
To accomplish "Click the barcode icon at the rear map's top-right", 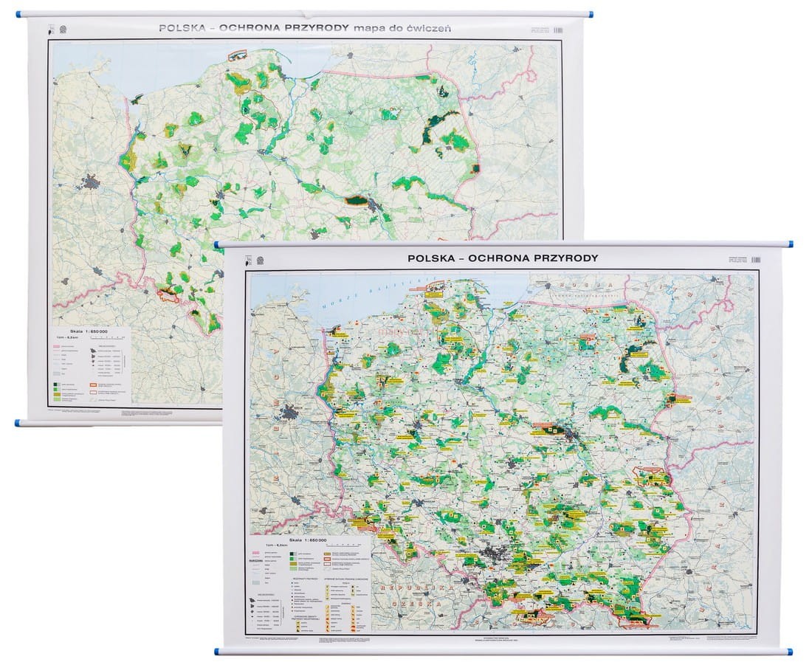I will point(558,30).
